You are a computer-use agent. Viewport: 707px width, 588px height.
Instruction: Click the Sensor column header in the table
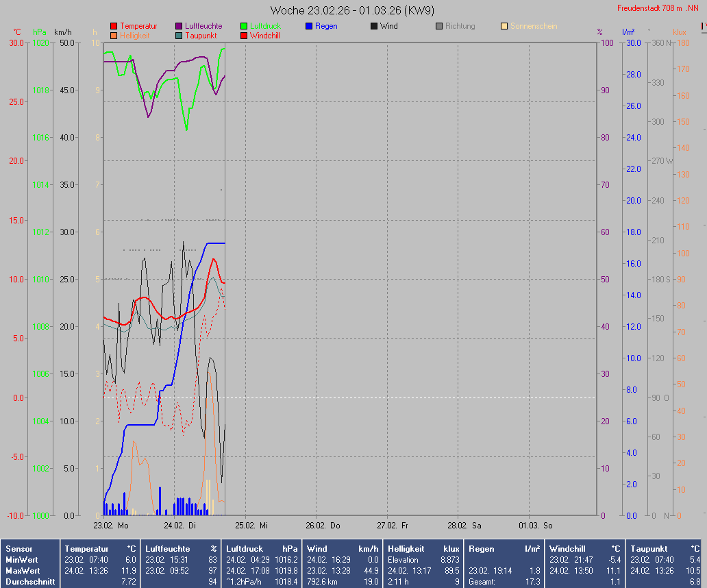click(x=18, y=549)
